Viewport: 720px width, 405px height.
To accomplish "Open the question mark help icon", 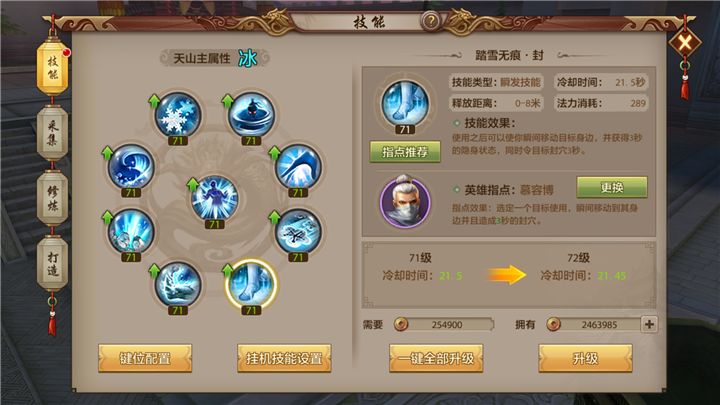I will pos(431,21).
